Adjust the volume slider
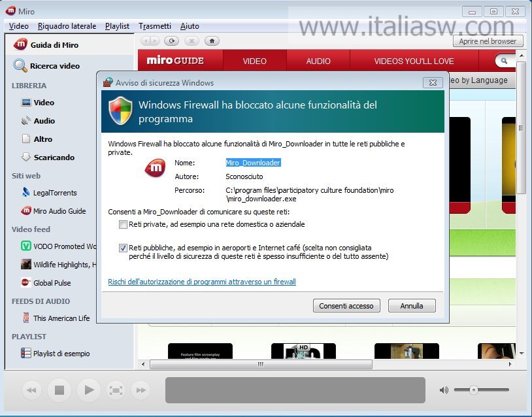 coord(474,390)
